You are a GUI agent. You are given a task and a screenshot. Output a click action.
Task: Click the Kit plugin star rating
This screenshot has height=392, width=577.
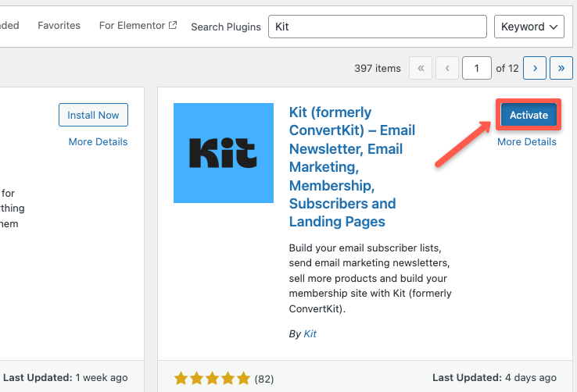coord(212,379)
